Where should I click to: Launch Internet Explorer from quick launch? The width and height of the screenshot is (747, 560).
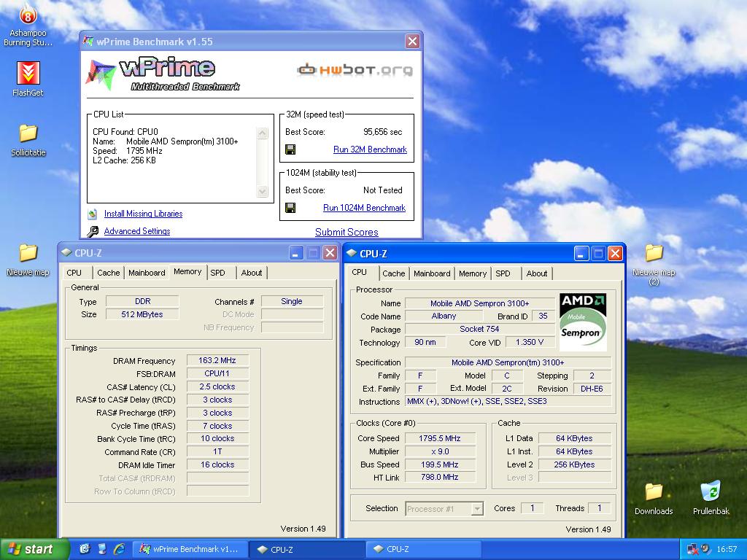tap(119, 549)
